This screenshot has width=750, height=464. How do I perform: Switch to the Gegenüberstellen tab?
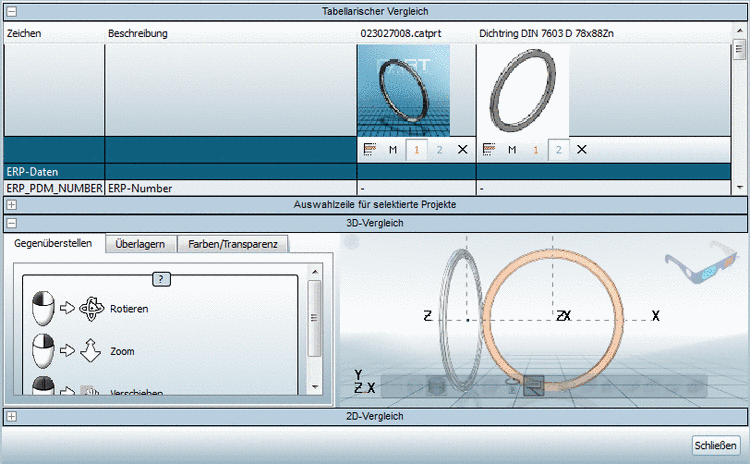[x=53, y=243]
